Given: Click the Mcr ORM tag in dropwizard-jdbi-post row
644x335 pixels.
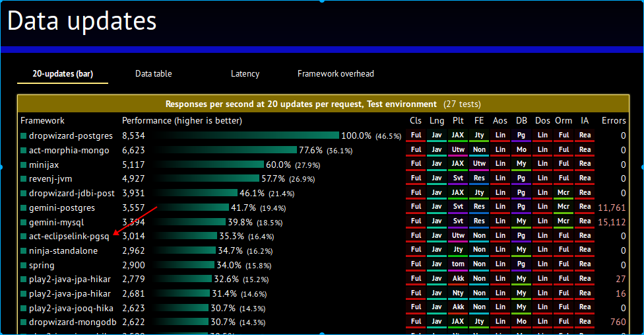Looking at the screenshot, I should point(563,192).
